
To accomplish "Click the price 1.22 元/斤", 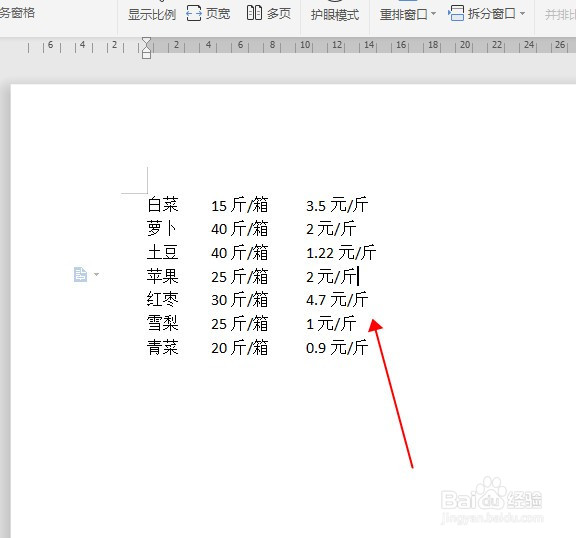I will (x=341, y=252).
